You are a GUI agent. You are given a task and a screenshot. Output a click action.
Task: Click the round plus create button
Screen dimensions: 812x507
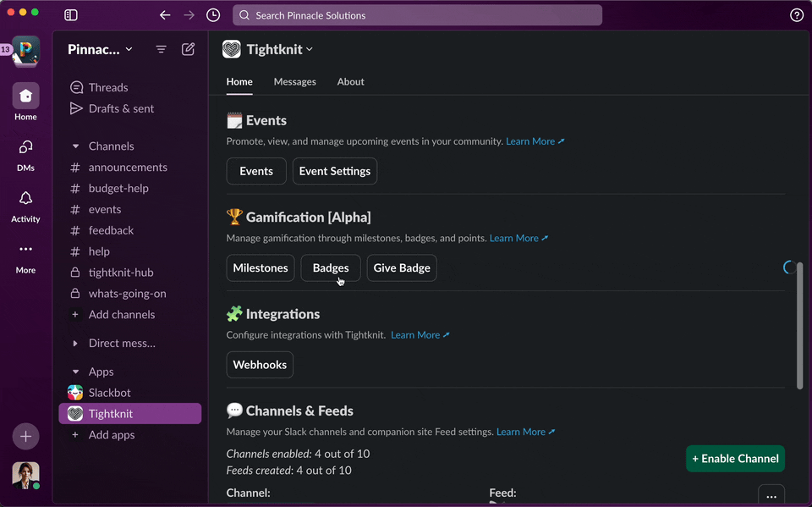(x=25, y=437)
